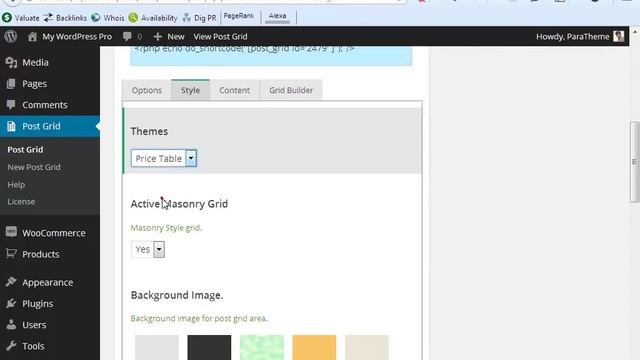The width and height of the screenshot is (640, 360).
Task: Click Howdy, ParaTheme account link
Action: click(572, 37)
